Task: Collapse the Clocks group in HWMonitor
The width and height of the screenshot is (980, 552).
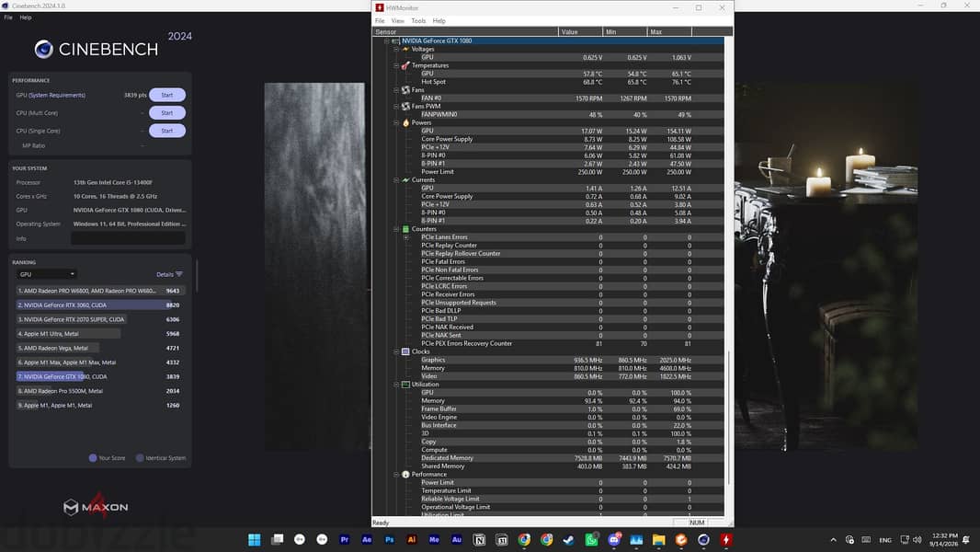Action: tap(396, 351)
